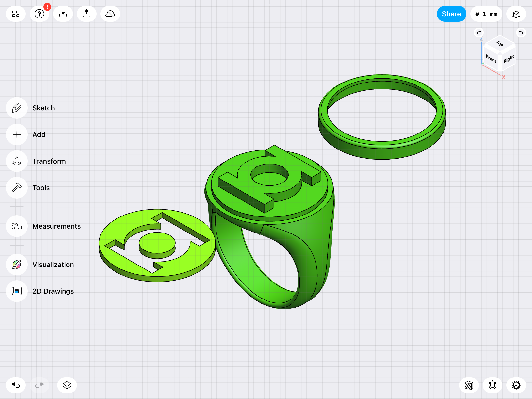
Task: Open the Add menu label
Action: click(x=39, y=134)
